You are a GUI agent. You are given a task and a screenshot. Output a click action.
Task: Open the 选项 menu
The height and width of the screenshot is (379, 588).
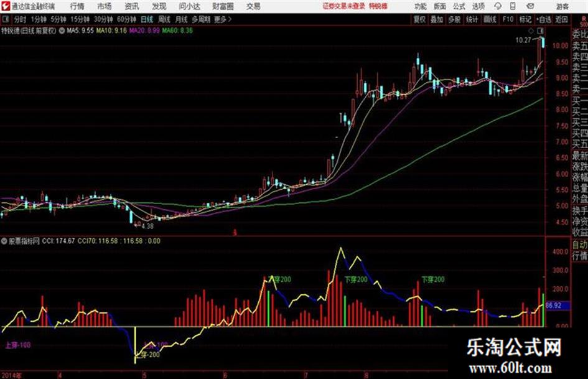coord(478,6)
